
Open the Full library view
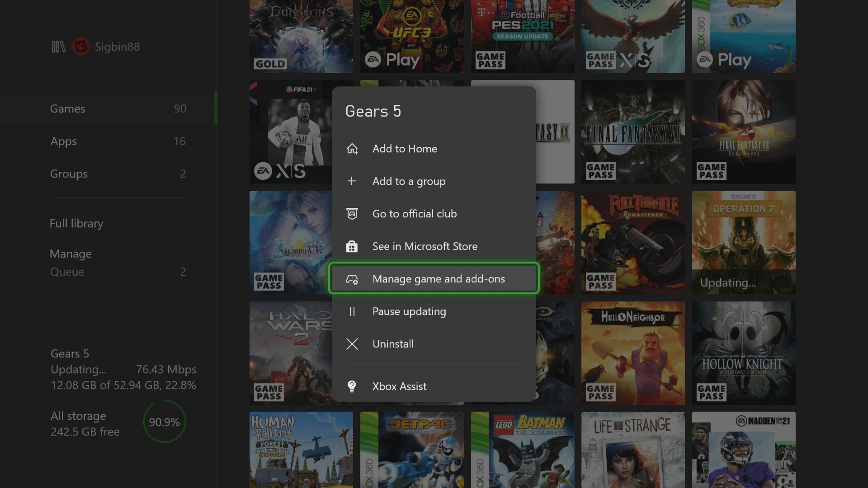(76, 223)
